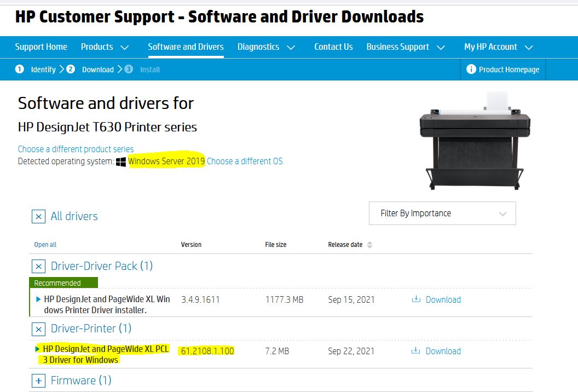Open the Choose a different product series link

click(76, 149)
